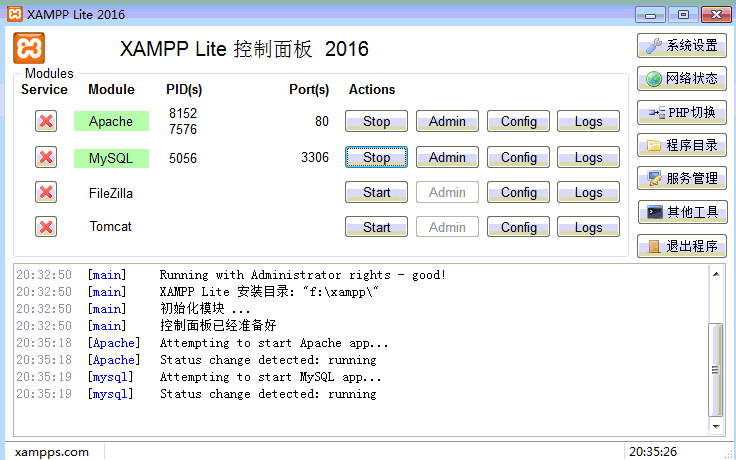Click the Tomcat module name label
This screenshot has width=736, height=460.
(111, 226)
